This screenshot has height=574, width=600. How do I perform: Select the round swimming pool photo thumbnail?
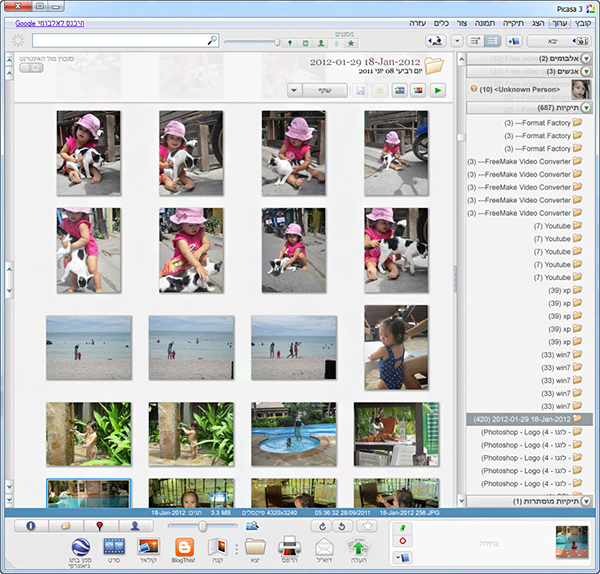coord(294,434)
